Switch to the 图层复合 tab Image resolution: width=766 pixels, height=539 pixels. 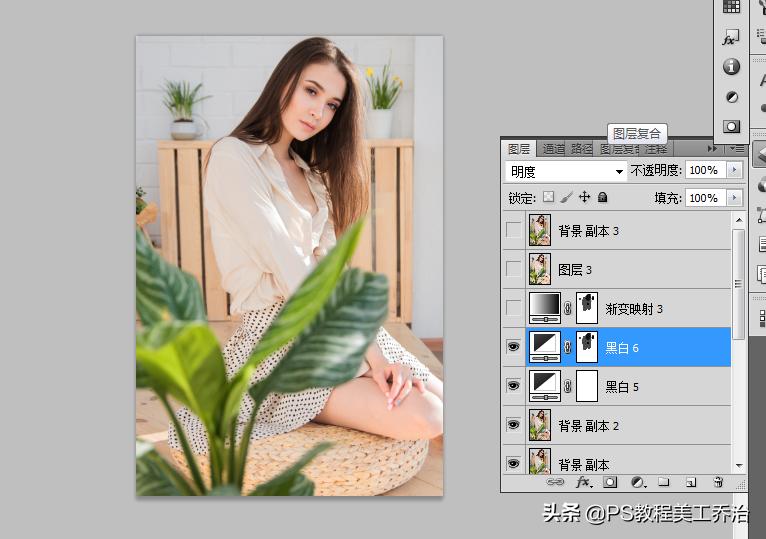coord(620,149)
